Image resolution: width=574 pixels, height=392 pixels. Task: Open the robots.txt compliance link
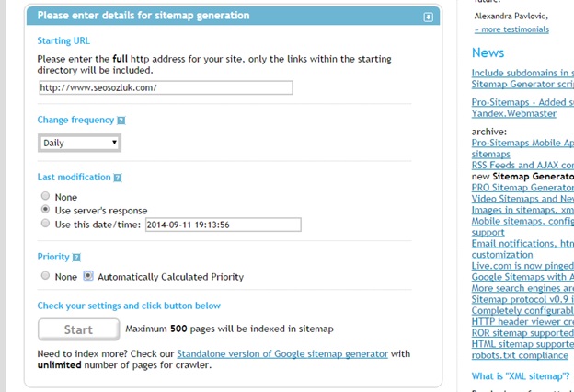point(518,353)
